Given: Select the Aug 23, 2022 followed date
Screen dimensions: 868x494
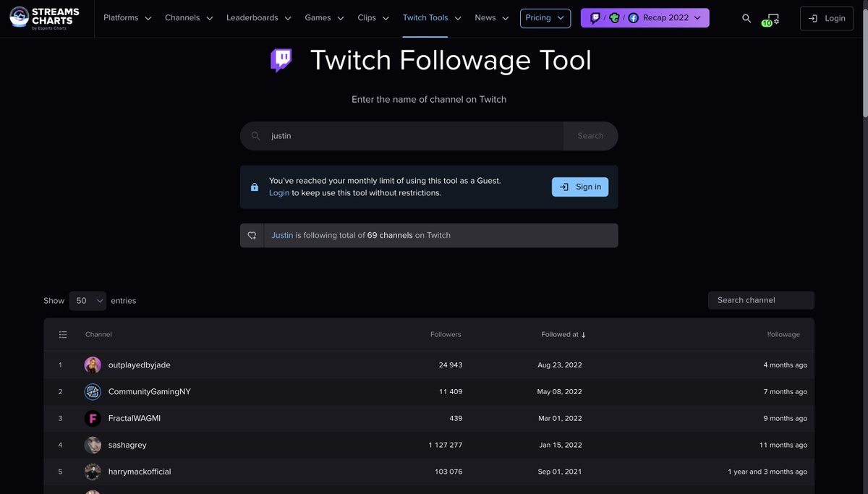Looking at the screenshot, I should [x=560, y=365].
